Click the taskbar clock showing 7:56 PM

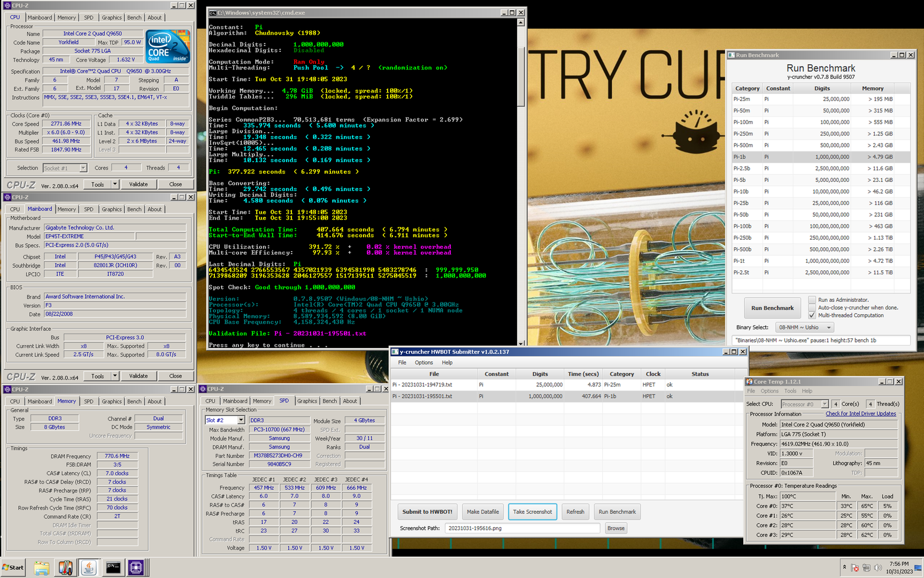[899, 567]
